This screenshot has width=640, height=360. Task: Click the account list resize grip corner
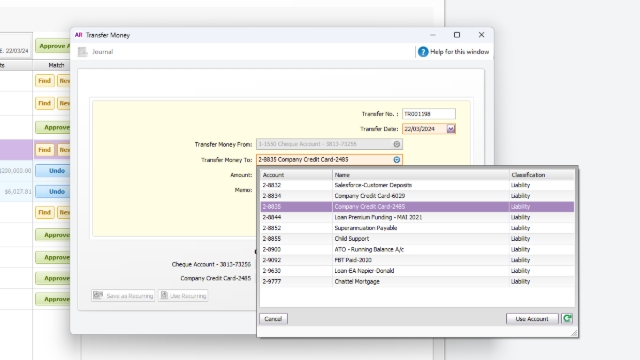point(574,333)
